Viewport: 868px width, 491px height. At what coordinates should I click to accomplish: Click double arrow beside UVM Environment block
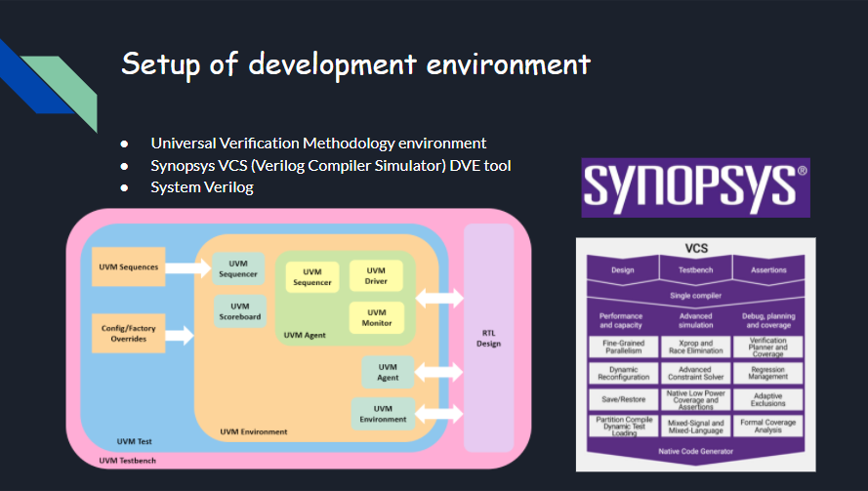pos(439,414)
